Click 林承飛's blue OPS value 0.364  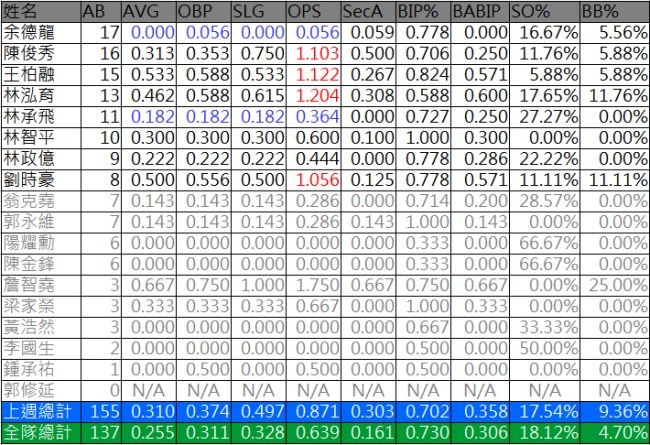318,117
